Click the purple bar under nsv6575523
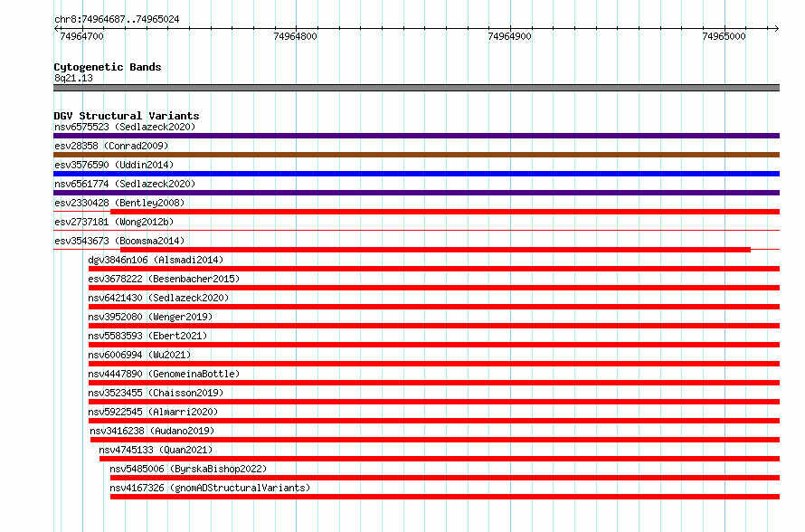 point(416,136)
